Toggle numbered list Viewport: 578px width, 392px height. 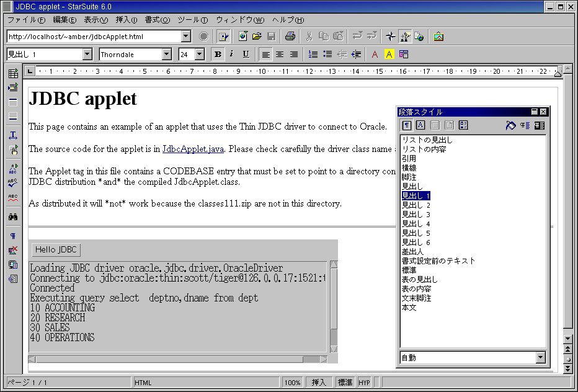[313, 55]
